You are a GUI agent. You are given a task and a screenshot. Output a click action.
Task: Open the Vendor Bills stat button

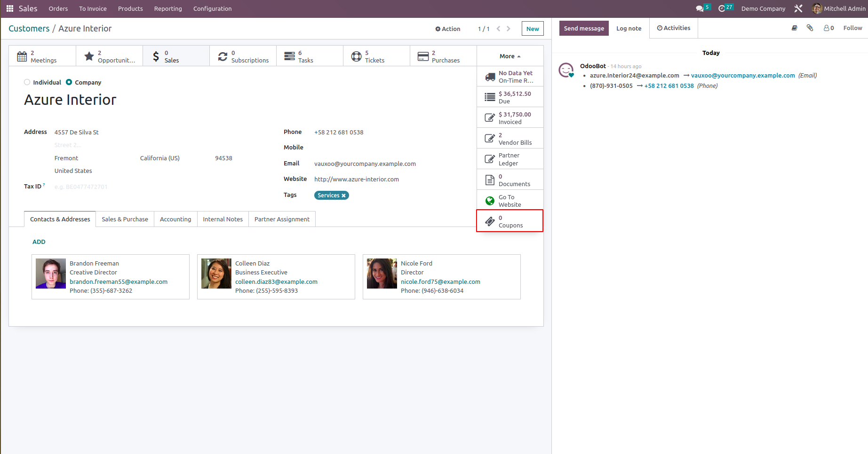pos(510,139)
